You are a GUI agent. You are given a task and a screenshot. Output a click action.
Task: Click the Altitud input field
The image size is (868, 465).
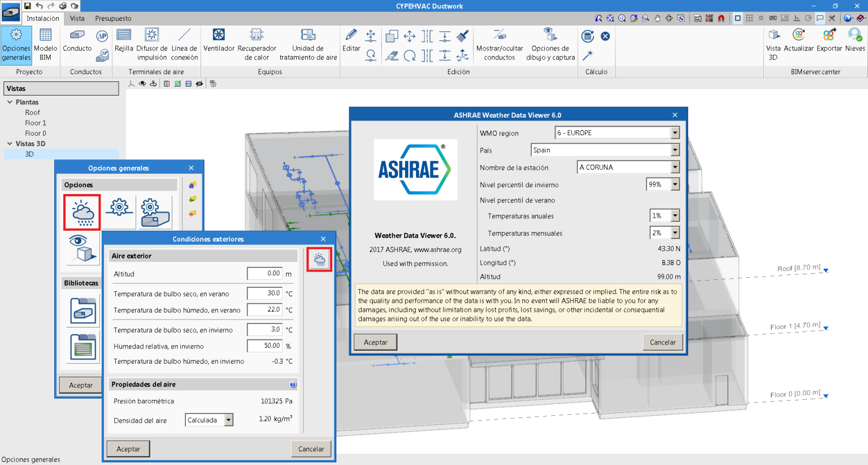264,273
